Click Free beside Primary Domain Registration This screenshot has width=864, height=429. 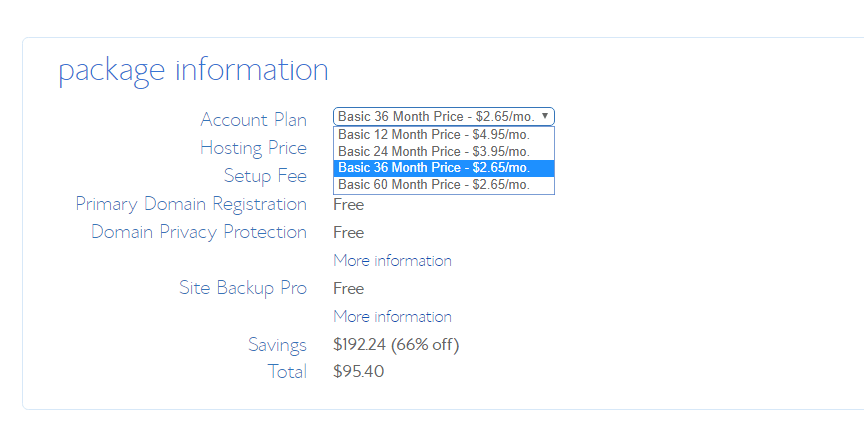click(x=348, y=205)
